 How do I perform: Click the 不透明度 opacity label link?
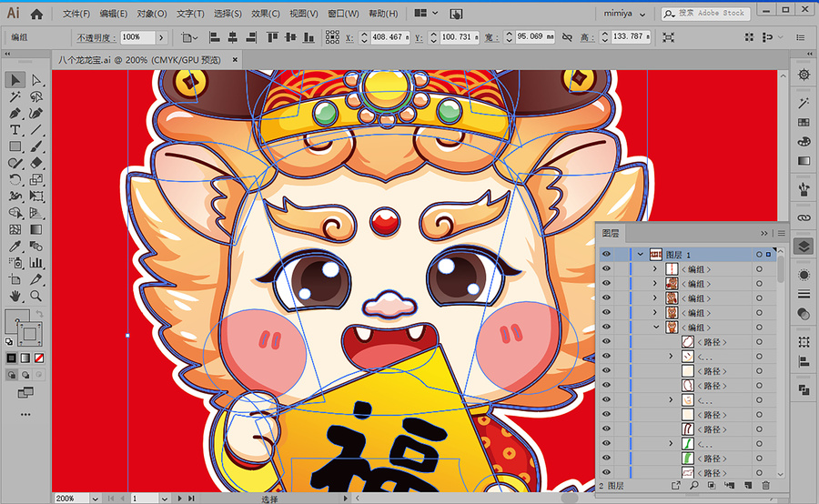(96, 37)
